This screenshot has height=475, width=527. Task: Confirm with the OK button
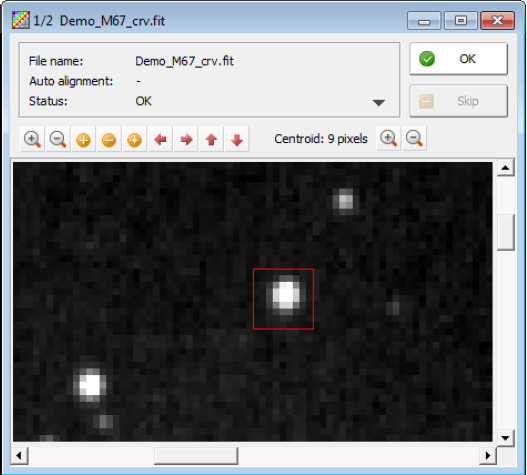(458, 59)
